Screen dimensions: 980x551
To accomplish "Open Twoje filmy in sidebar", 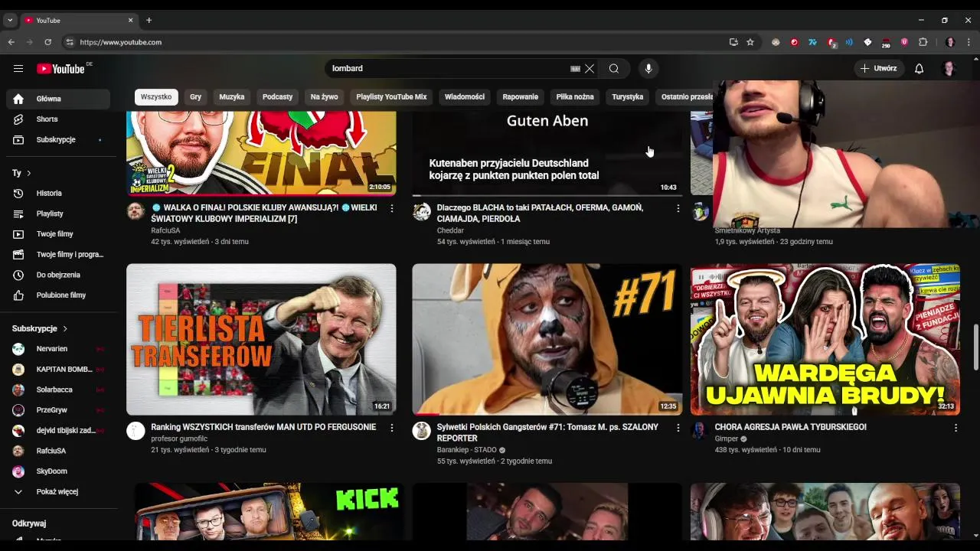I will coord(58,234).
